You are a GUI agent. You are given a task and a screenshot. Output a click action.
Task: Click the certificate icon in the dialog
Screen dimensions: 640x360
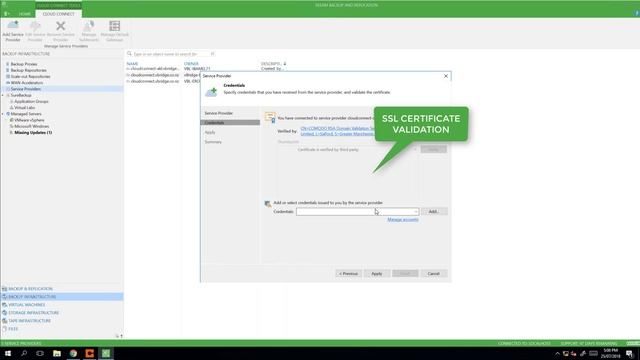(270, 117)
